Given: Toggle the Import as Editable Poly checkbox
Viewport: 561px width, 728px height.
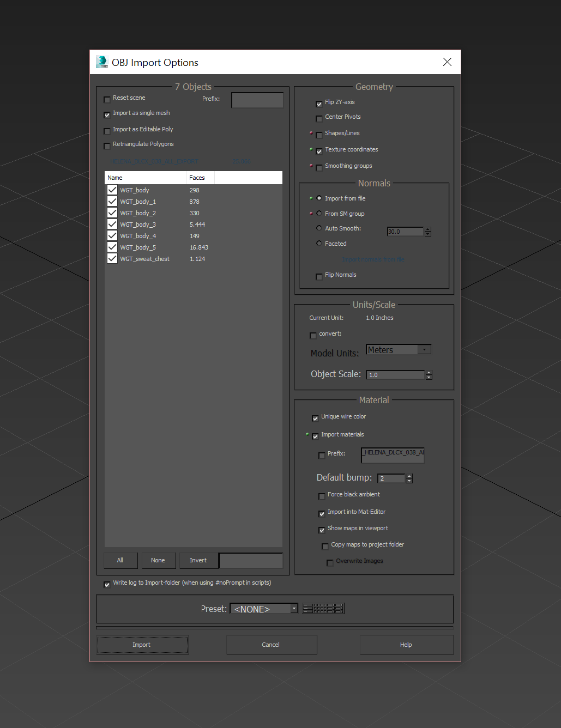Looking at the screenshot, I should (x=107, y=131).
